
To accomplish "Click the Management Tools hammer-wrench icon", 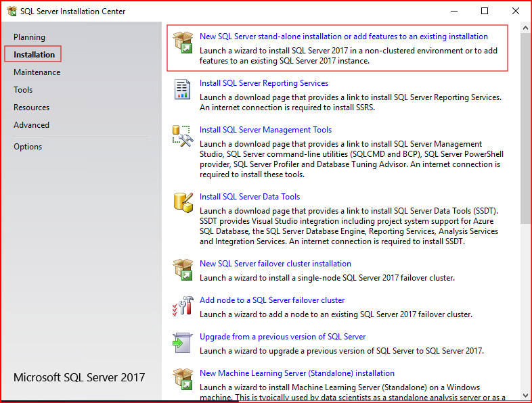I will click(x=183, y=136).
